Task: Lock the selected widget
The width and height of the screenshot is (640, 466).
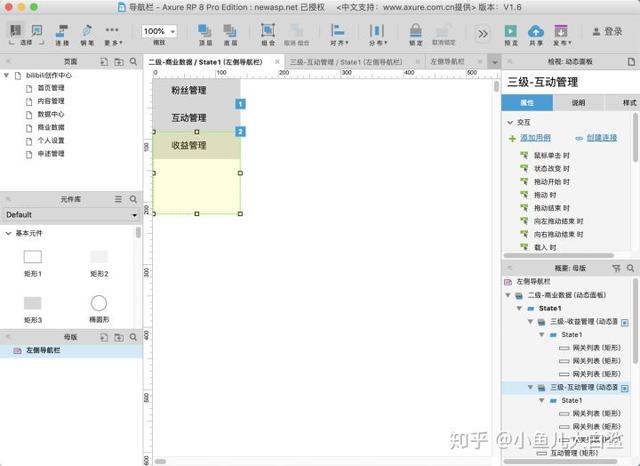Action: (x=416, y=34)
